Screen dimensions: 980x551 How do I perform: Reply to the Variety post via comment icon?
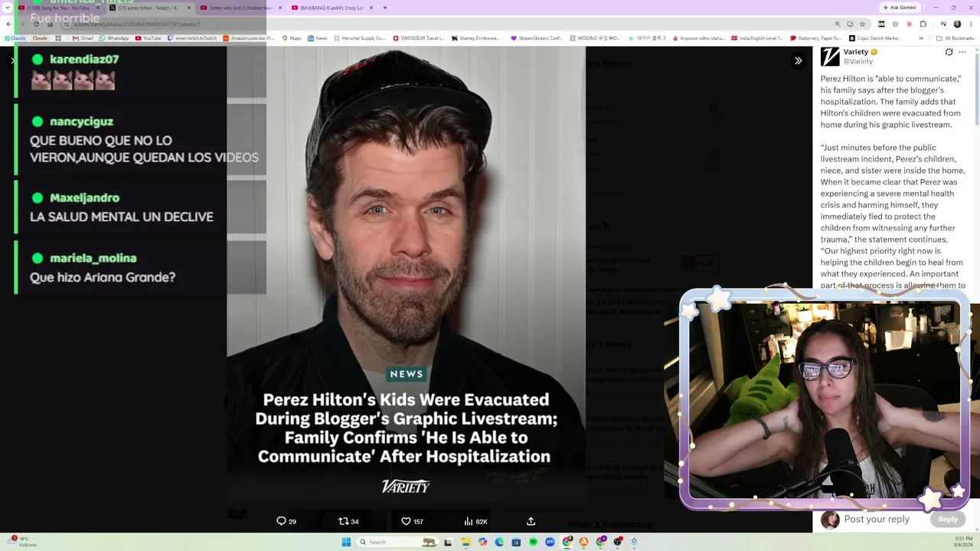click(x=286, y=521)
